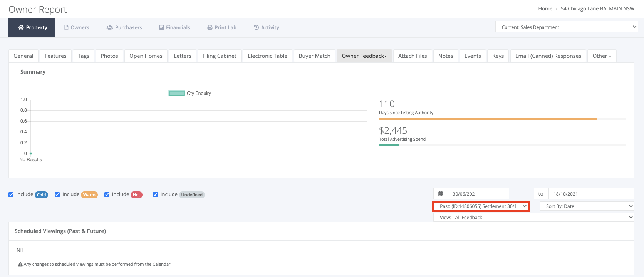This screenshot has height=277, width=644.
Task: Click the Hot badge label
Action: coord(136,195)
